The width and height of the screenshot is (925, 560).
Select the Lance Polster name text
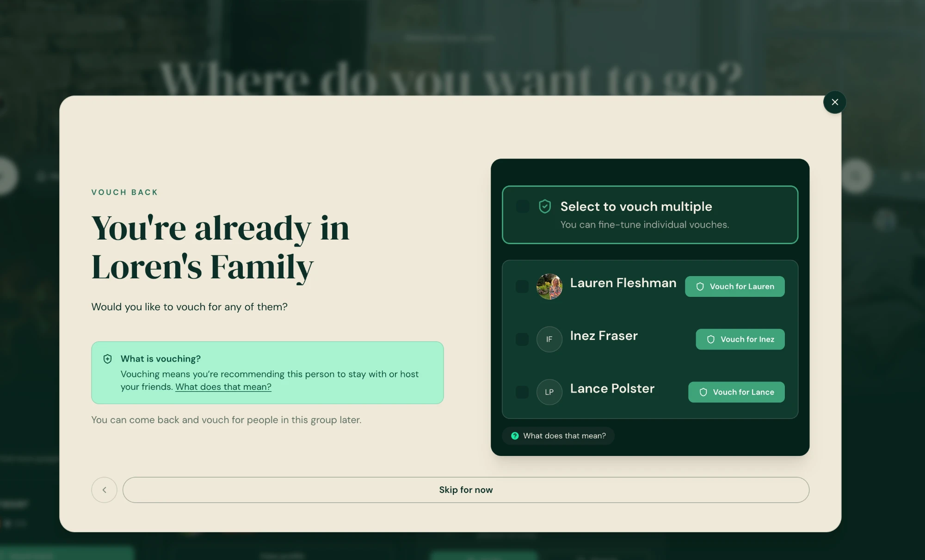(612, 388)
